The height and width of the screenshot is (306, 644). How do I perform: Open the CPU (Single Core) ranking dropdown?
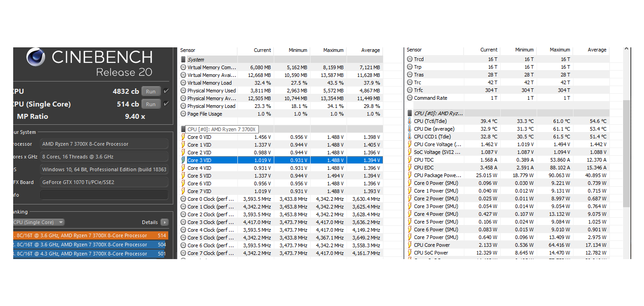coord(38,222)
